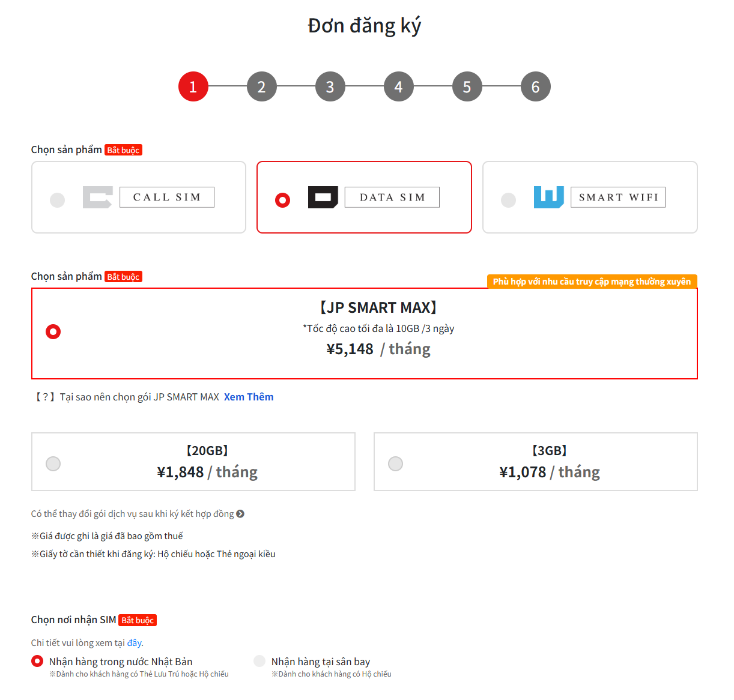Go to step 3 circle
734x700 pixels.
point(330,86)
